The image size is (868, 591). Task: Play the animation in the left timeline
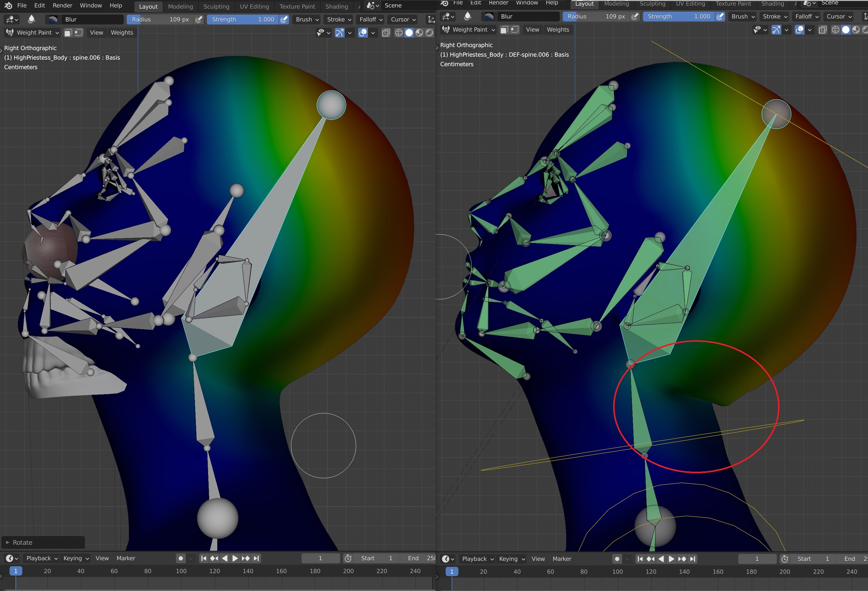[x=235, y=558]
